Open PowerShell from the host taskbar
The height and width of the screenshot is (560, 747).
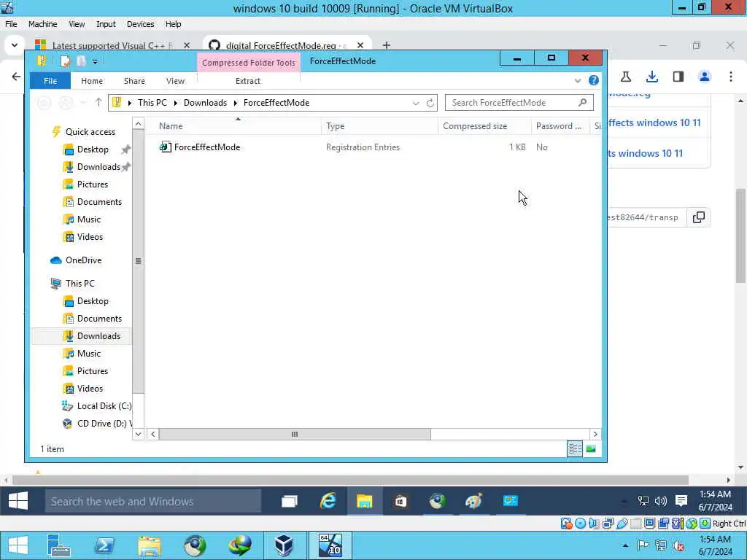pyautogui.click(x=104, y=545)
